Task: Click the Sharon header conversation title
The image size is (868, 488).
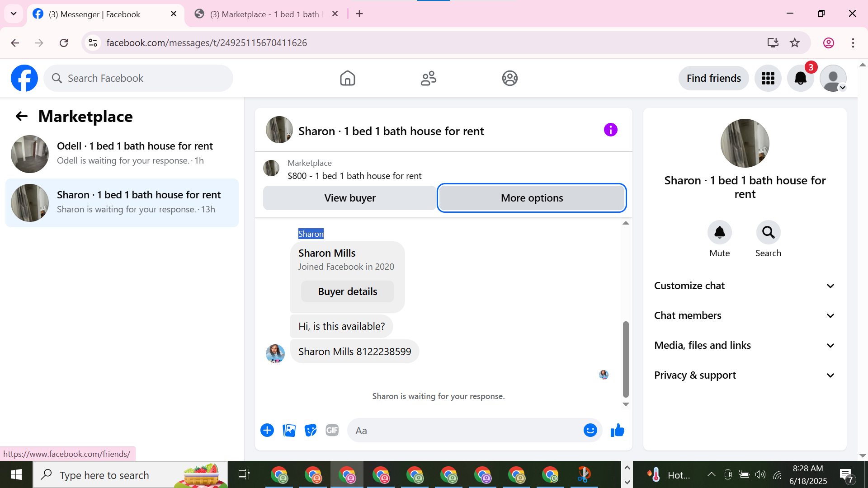Action: coord(391,131)
